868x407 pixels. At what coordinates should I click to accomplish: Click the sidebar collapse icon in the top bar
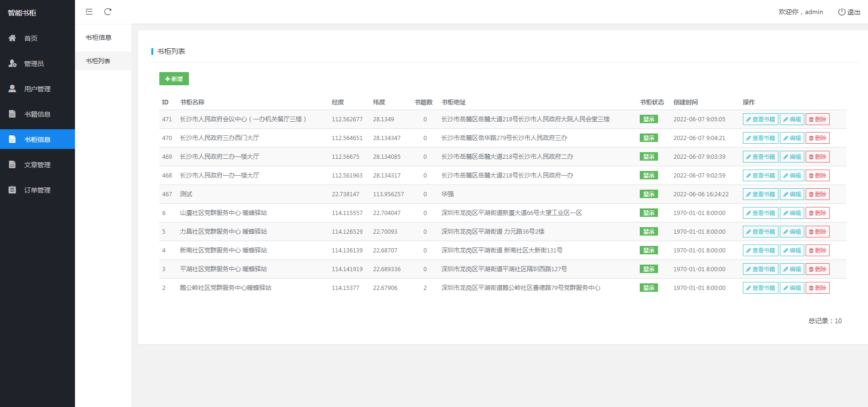(89, 12)
